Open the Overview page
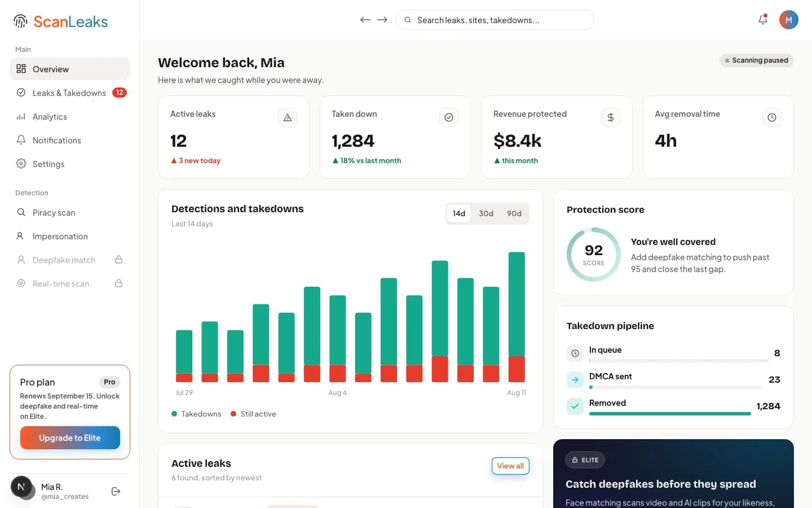812x508 pixels. [x=70, y=69]
